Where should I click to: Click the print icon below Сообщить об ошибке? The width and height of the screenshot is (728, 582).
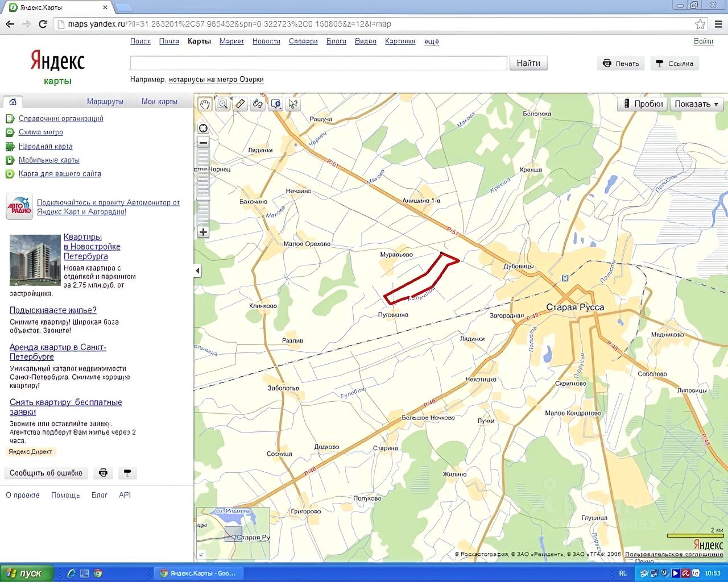tap(103, 473)
